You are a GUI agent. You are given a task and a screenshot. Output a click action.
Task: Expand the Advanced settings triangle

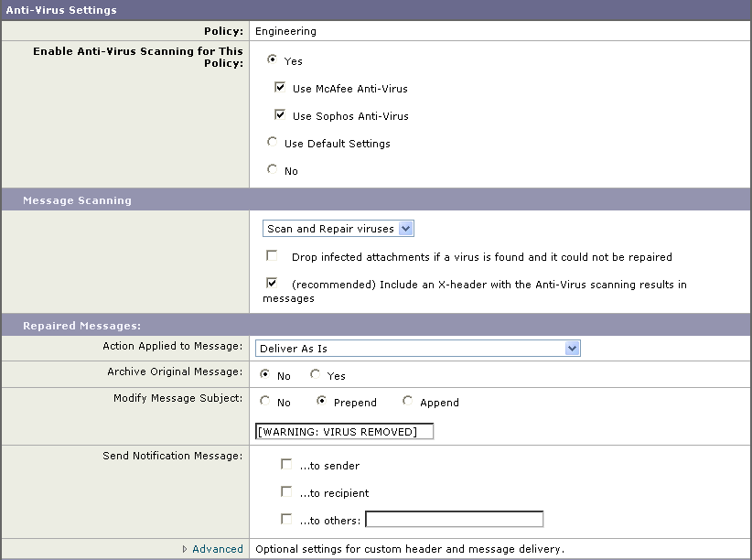tap(185, 549)
